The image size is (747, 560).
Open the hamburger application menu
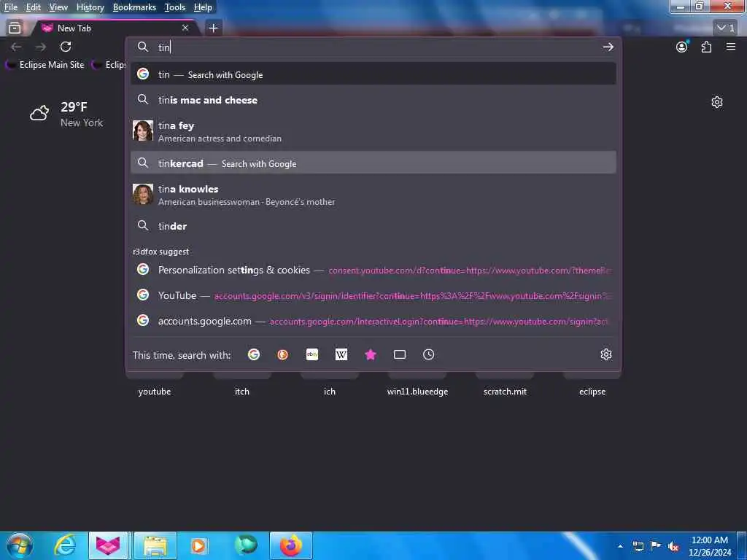[731, 47]
